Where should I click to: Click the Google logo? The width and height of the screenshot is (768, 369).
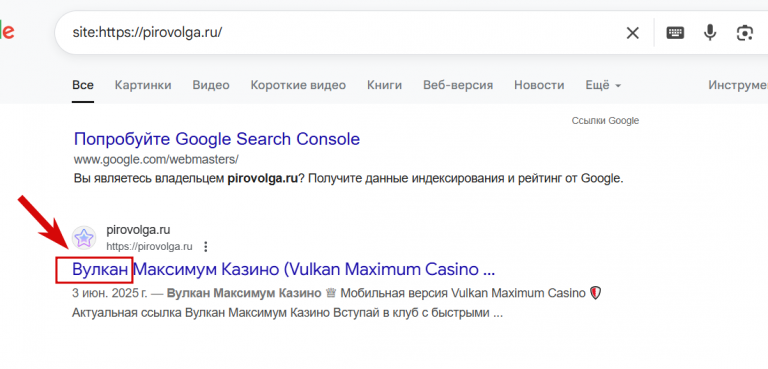(x=7, y=32)
